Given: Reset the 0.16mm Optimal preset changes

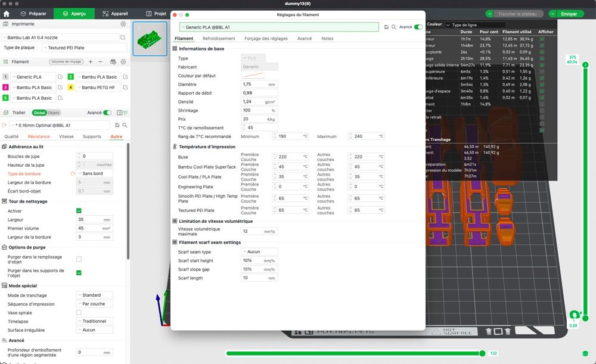Looking at the screenshot, I should point(4,125).
